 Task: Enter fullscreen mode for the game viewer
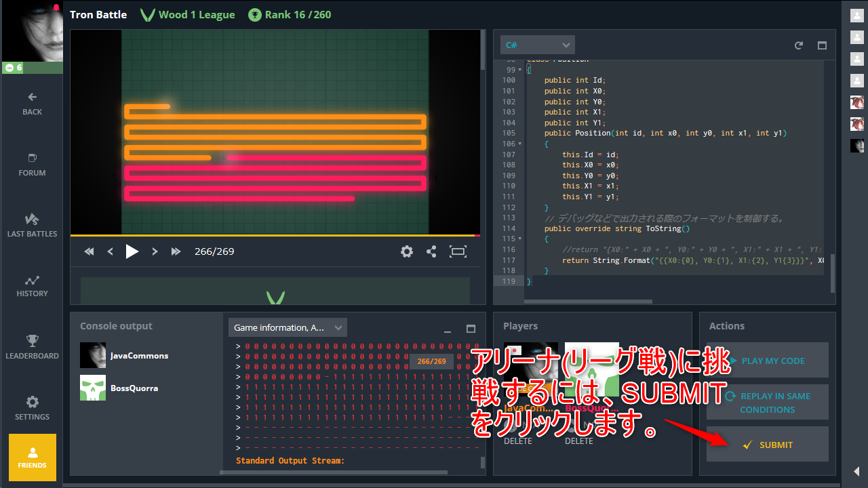point(458,251)
